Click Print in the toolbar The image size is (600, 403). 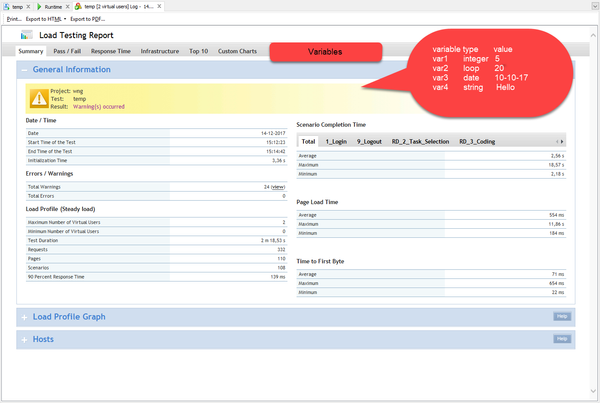coord(13,18)
